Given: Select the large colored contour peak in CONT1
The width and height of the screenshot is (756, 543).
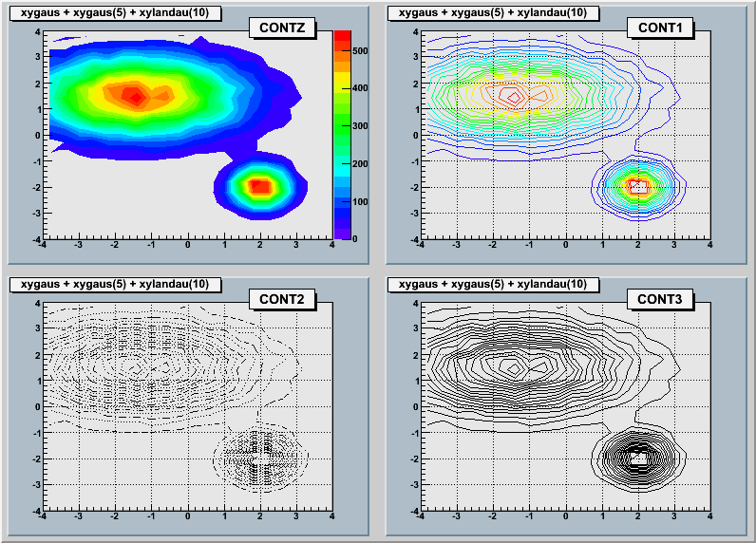Looking at the screenshot, I should (514, 95).
